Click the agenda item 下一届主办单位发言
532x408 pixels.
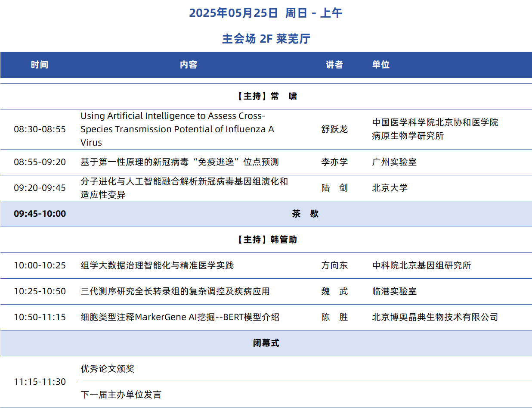[121, 395]
